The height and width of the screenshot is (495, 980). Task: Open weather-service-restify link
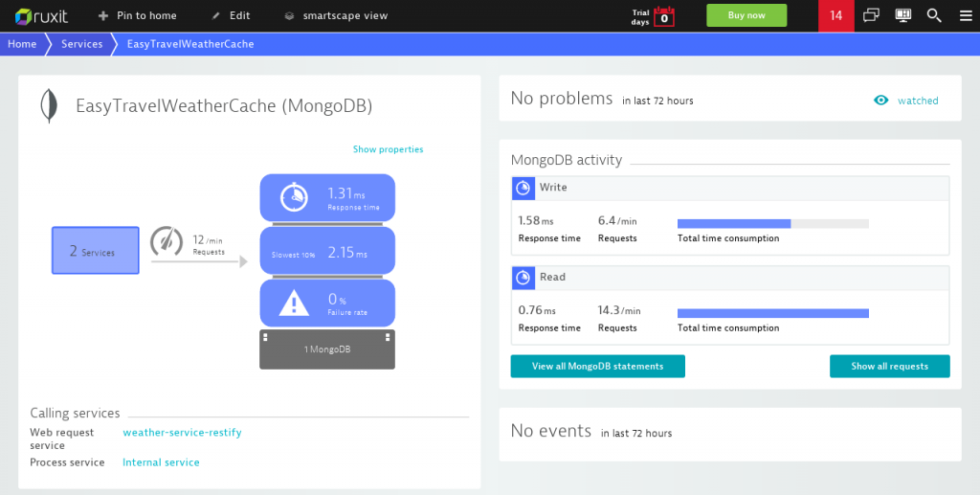tap(182, 433)
